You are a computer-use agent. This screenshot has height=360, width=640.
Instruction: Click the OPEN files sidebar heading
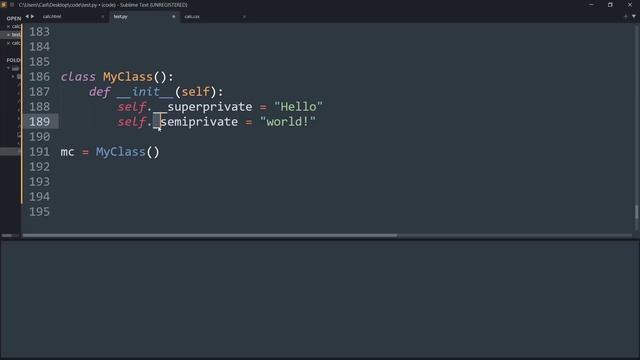click(x=13, y=18)
